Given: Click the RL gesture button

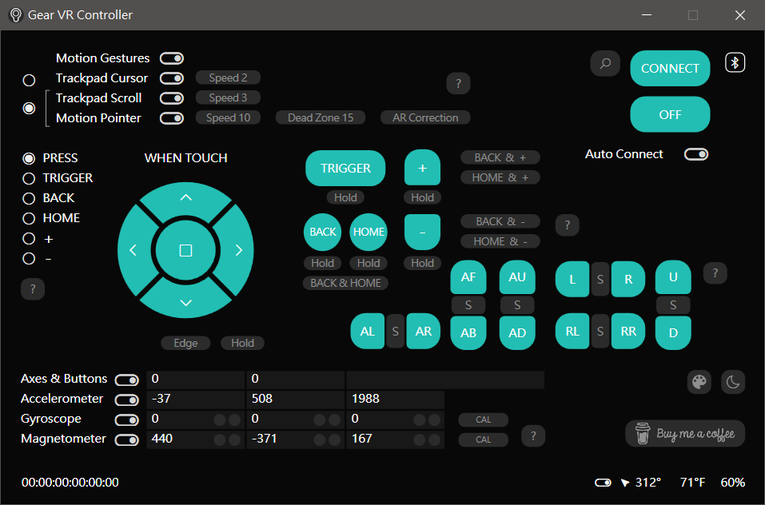Looking at the screenshot, I should 572,332.
